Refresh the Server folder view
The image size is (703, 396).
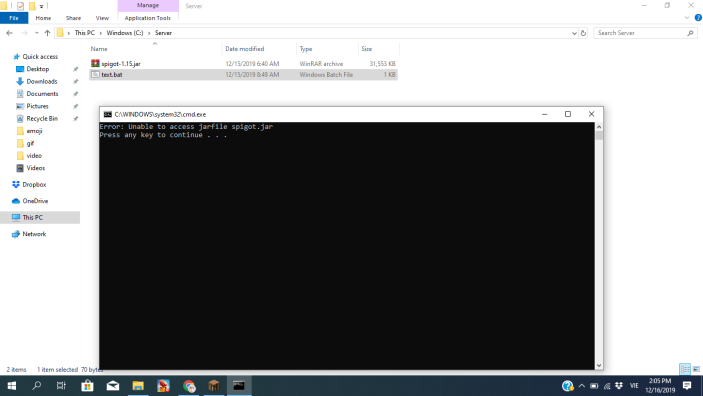click(583, 33)
